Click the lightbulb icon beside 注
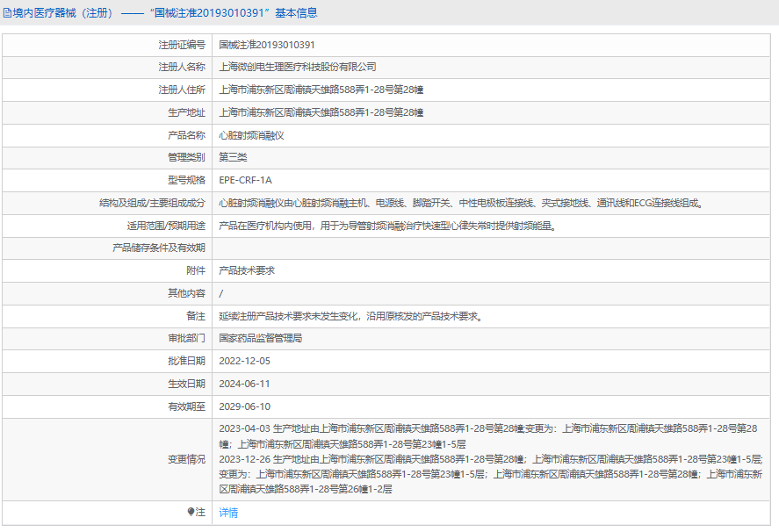779x532 pixels. pyautogui.click(x=191, y=512)
